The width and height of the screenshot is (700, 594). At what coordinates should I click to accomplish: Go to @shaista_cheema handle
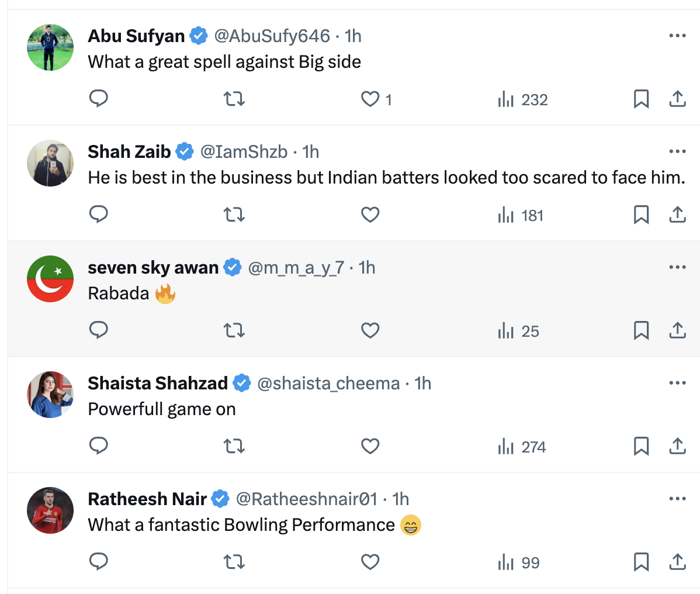(328, 384)
